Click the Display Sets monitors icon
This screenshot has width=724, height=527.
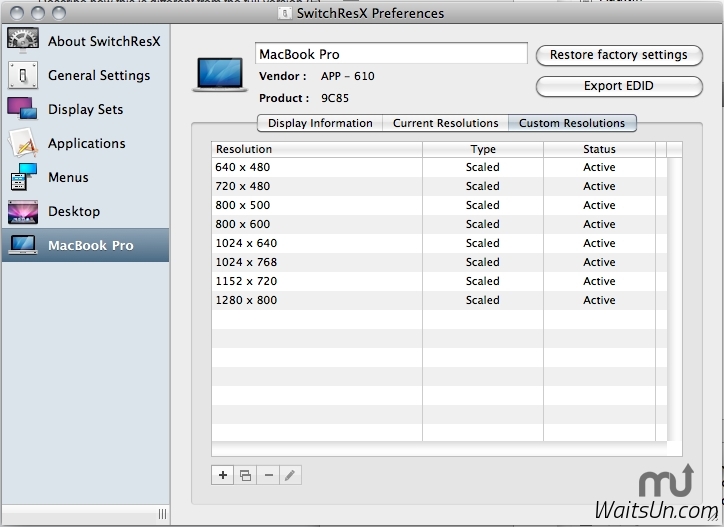(x=22, y=109)
